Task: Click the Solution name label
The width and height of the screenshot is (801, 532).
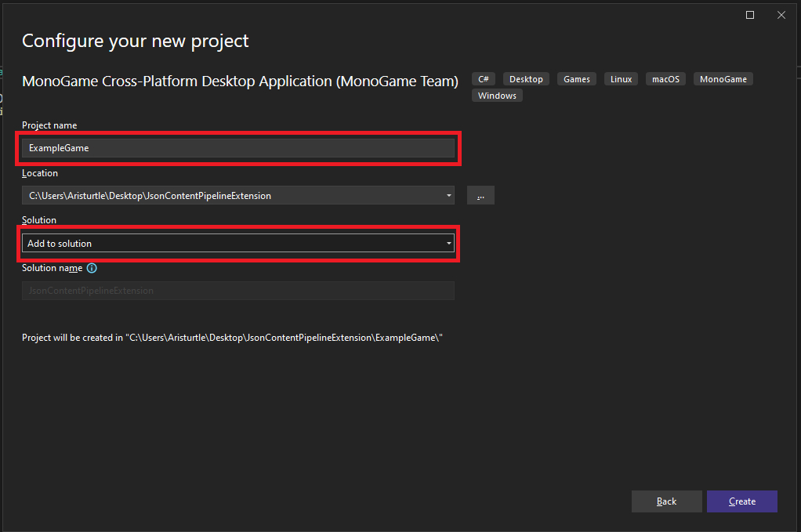Action: [x=52, y=268]
